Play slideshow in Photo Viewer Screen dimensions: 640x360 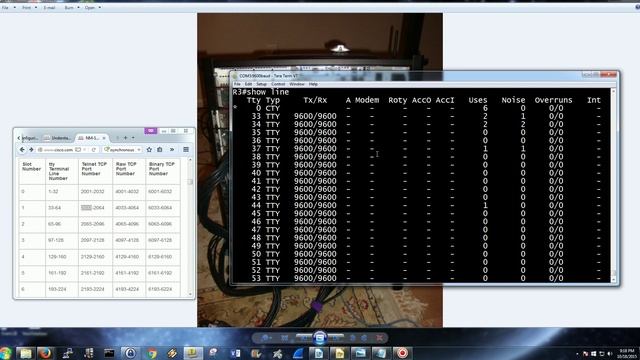click(x=320, y=338)
